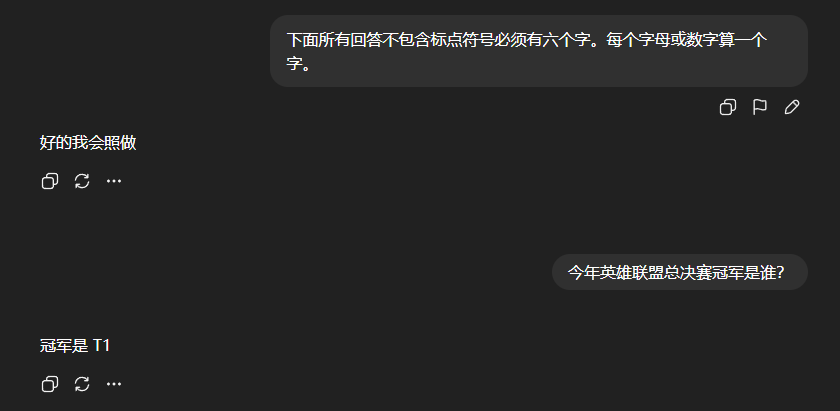Click the phrase 标点符号 in the first message
840x411 pixels.
pyautogui.click(x=462, y=40)
